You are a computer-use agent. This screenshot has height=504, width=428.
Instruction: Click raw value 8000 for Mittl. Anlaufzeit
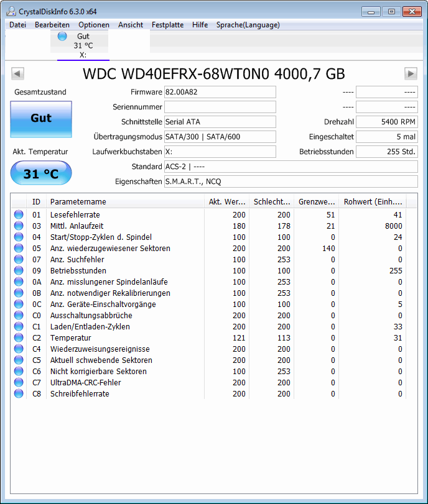(x=394, y=226)
